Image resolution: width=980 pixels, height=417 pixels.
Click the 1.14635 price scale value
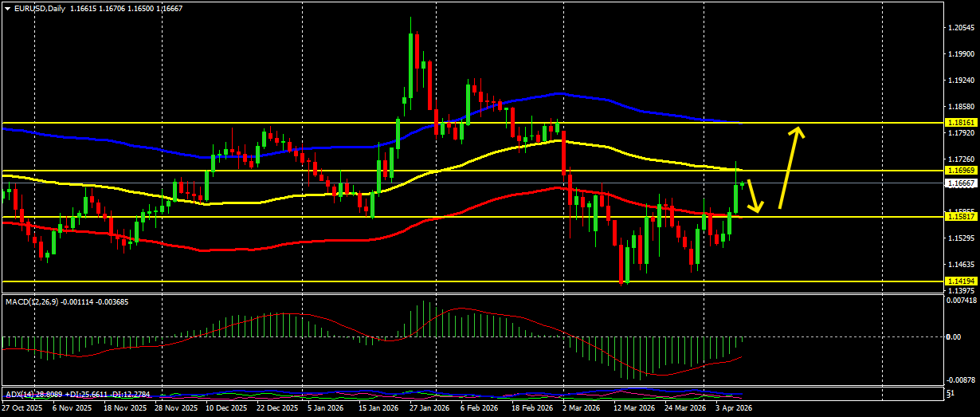click(962, 264)
